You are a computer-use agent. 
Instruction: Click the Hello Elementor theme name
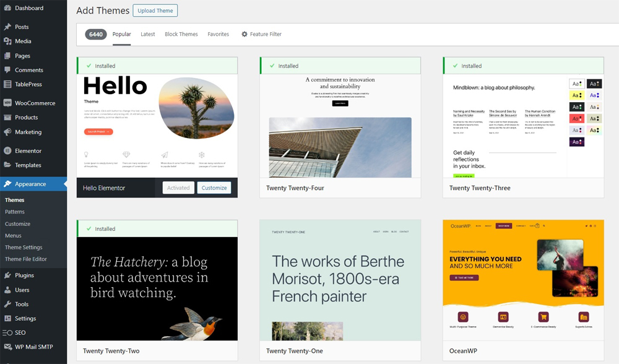[x=104, y=188]
